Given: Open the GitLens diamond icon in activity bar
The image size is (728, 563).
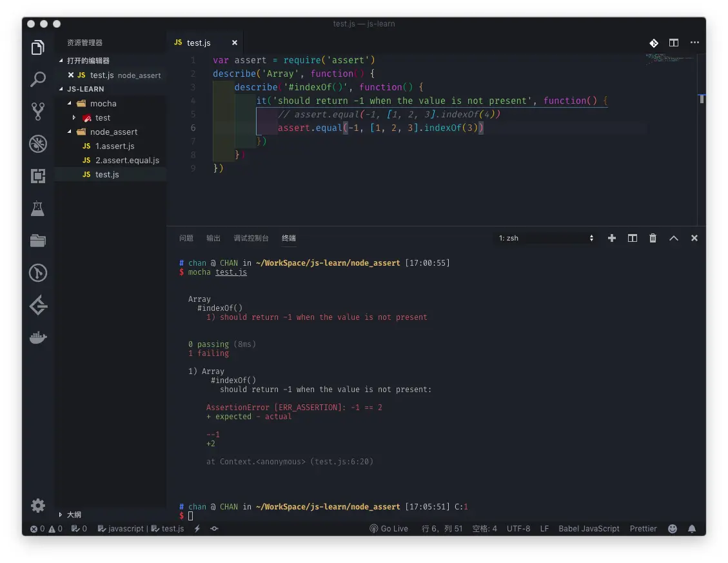Looking at the screenshot, I should (38, 305).
